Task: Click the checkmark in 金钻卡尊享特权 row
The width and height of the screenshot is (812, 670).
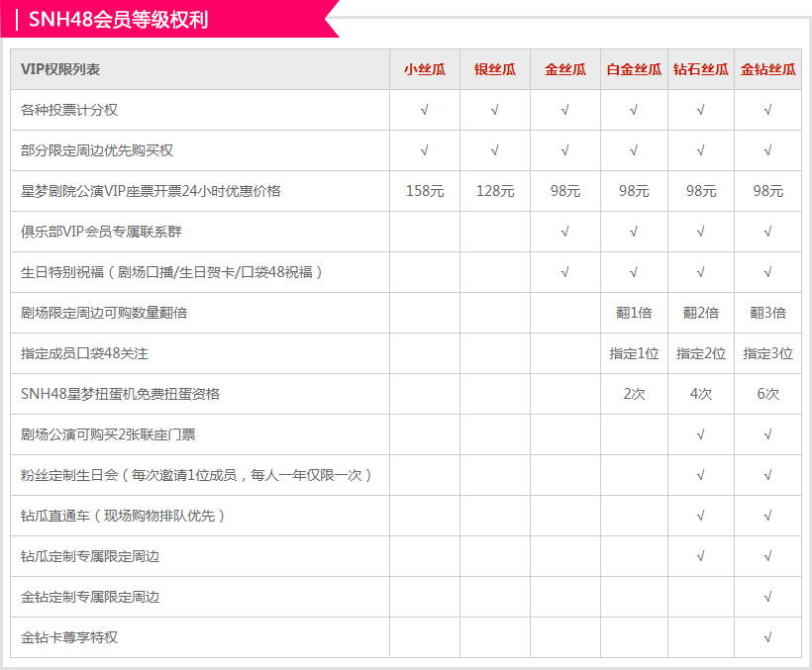Action: tap(768, 637)
